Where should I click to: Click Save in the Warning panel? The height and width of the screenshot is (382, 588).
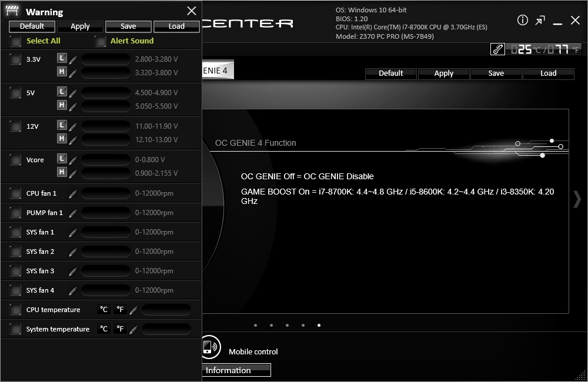(x=128, y=26)
